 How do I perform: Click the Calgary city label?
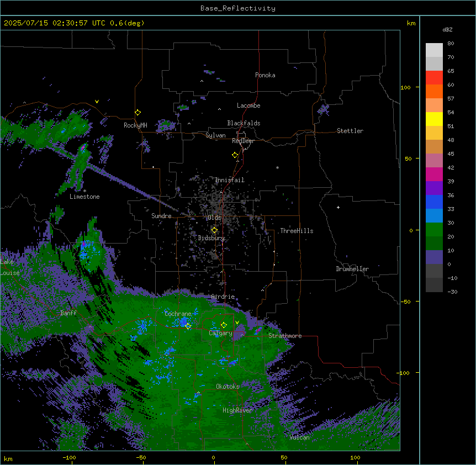pyautogui.click(x=220, y=333)
